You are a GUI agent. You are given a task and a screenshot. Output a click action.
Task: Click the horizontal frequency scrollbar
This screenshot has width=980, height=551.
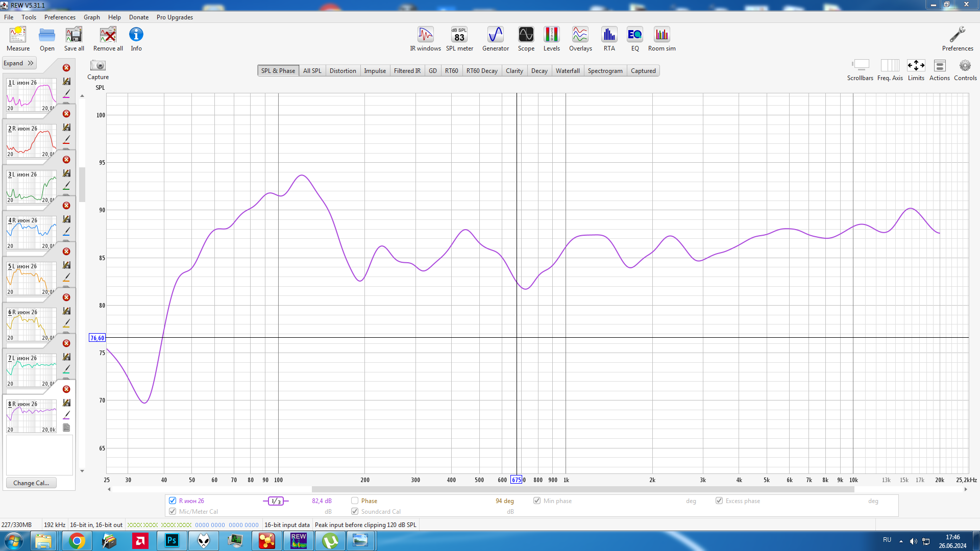coord(582,489)
